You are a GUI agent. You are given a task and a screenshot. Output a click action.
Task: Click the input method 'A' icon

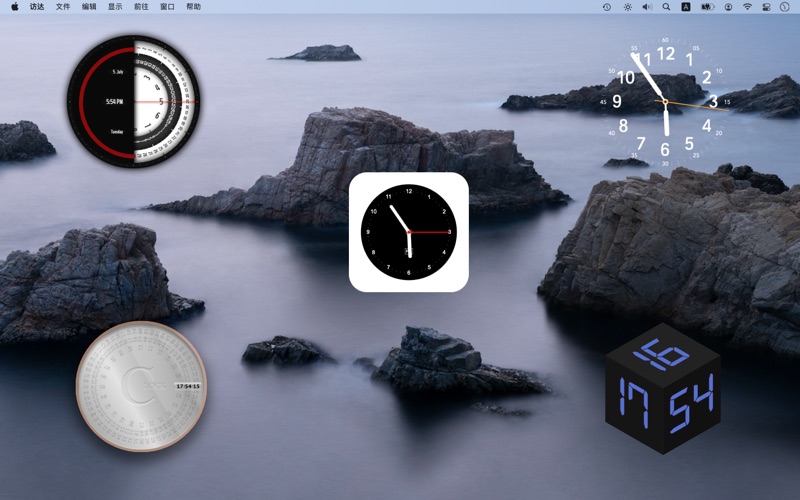686,7
